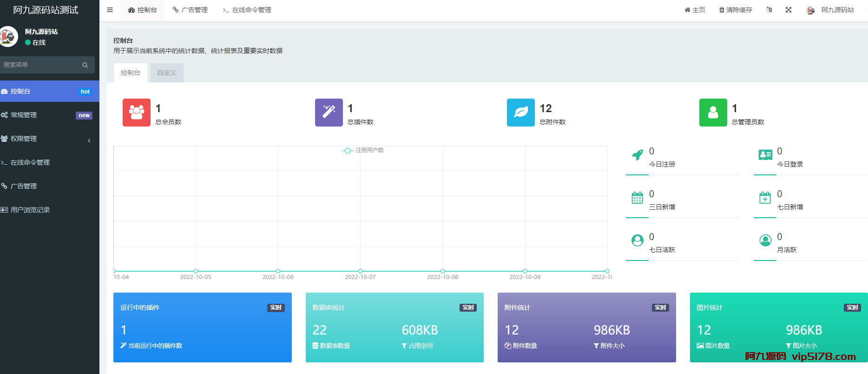Open the language switch icon in header
The image size is (868, 374).
pyautogui.click(x=769, y=10)
